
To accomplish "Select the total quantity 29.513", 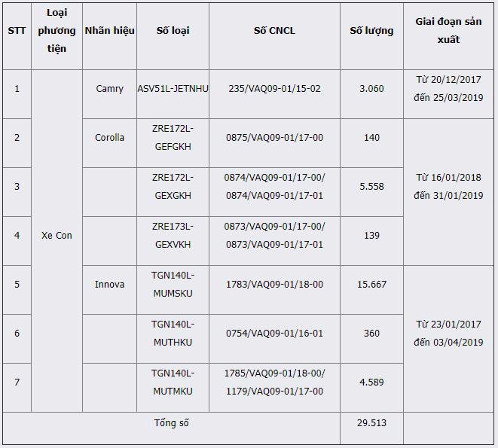I will pyautogui.click(x=371, y=423).
